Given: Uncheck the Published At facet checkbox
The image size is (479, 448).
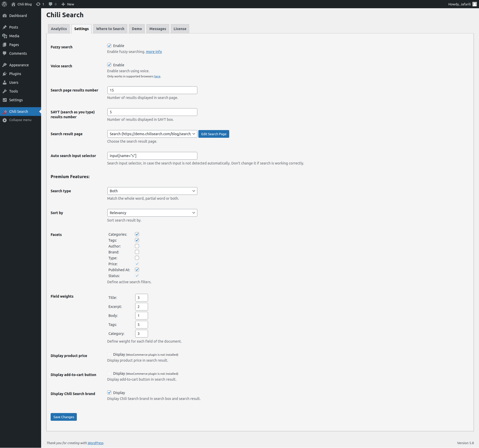Looking at the screenshot, I should (137, 270).
